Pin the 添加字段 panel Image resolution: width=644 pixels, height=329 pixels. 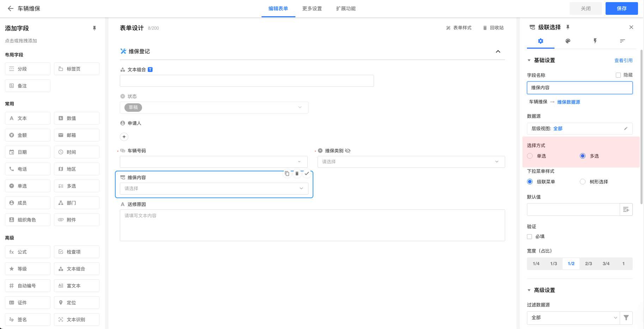coord(94,28)
